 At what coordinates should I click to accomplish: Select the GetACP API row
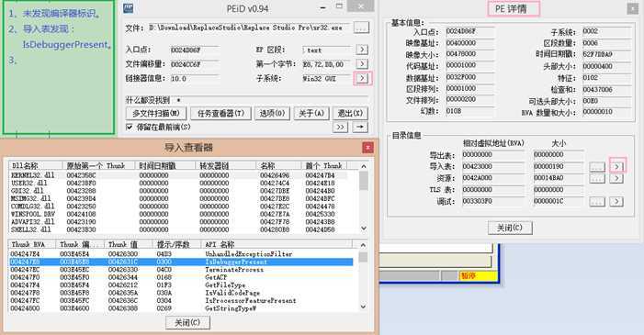point(181,277)
